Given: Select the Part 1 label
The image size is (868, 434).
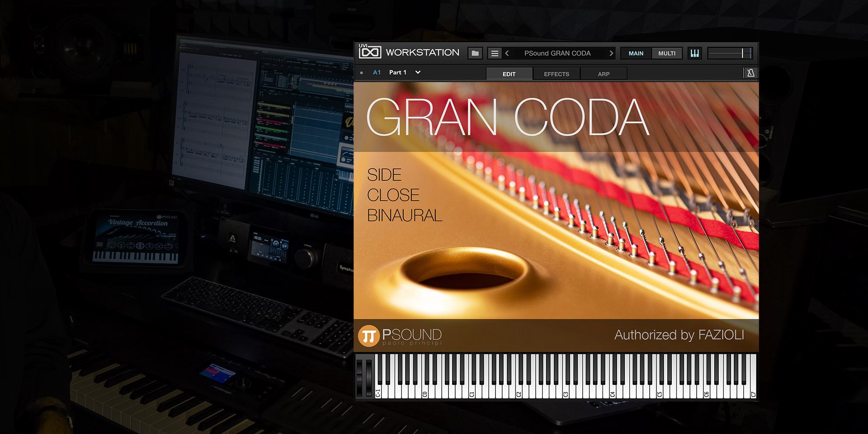Looking at the screenshot, I should [x=398, y=72].
